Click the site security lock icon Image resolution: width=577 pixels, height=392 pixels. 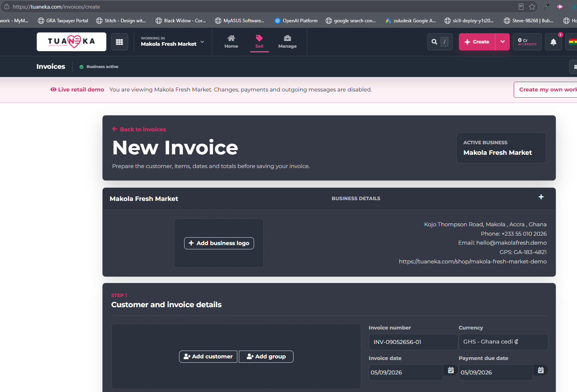7,7
